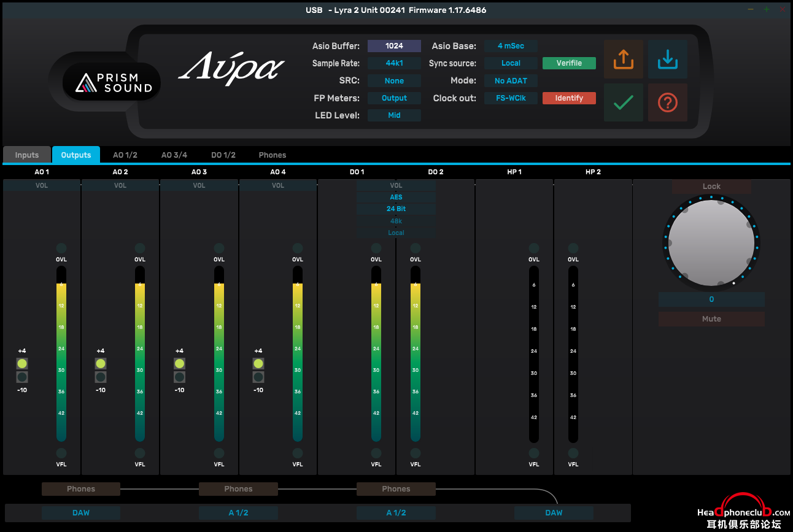793x532 pixels.
Task: Select the Outputs tab
Action: pos(76,155)
